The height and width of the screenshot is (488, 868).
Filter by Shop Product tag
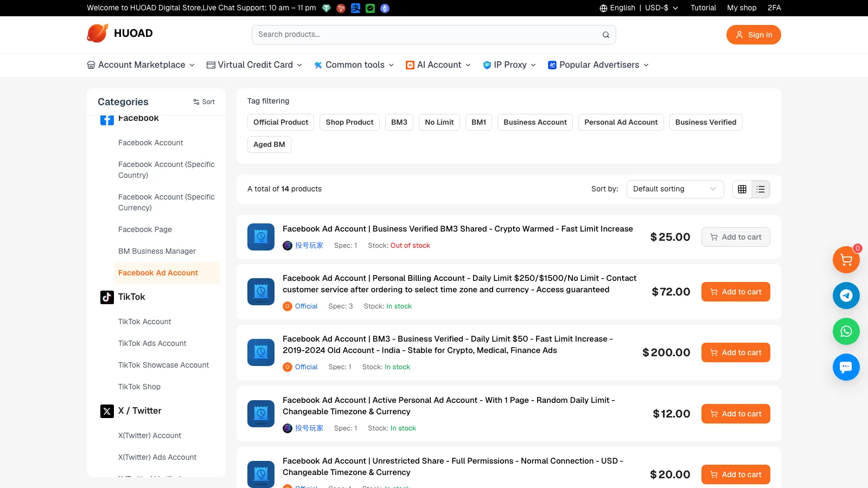(x=349, y=123)
